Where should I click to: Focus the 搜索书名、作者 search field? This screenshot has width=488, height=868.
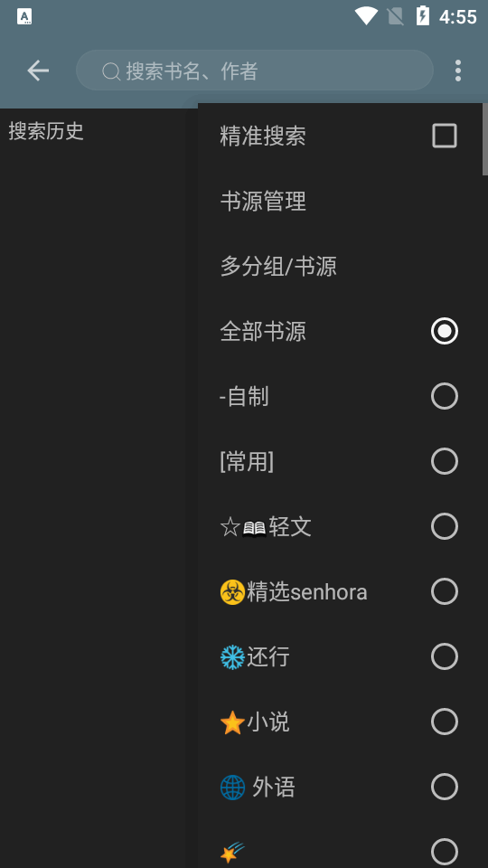tap(255, 71)
